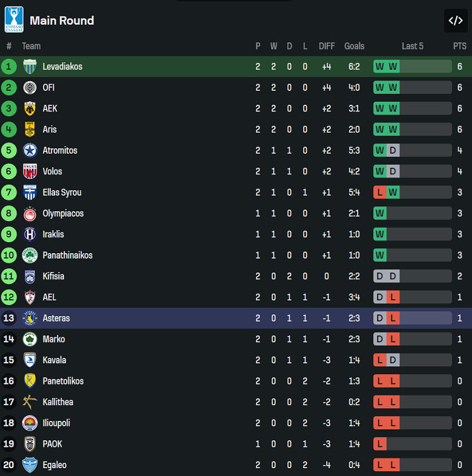Click the PTS column header

point(459,46)
